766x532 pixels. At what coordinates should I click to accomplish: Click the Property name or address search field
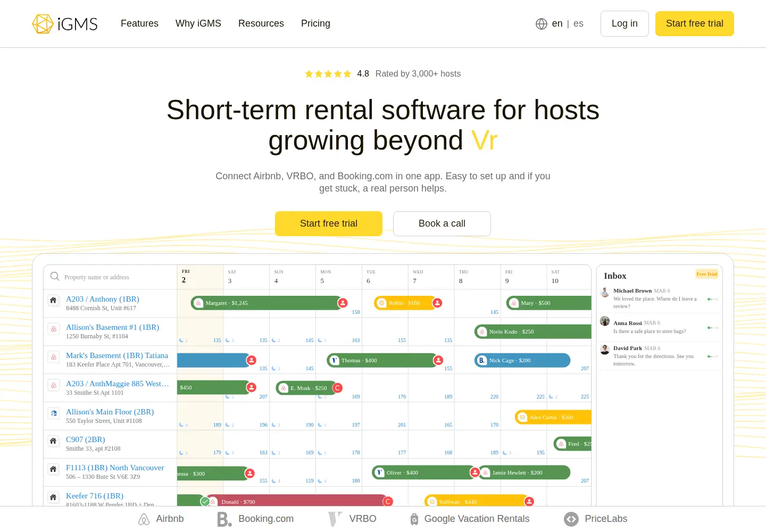[x=110, y=277]
